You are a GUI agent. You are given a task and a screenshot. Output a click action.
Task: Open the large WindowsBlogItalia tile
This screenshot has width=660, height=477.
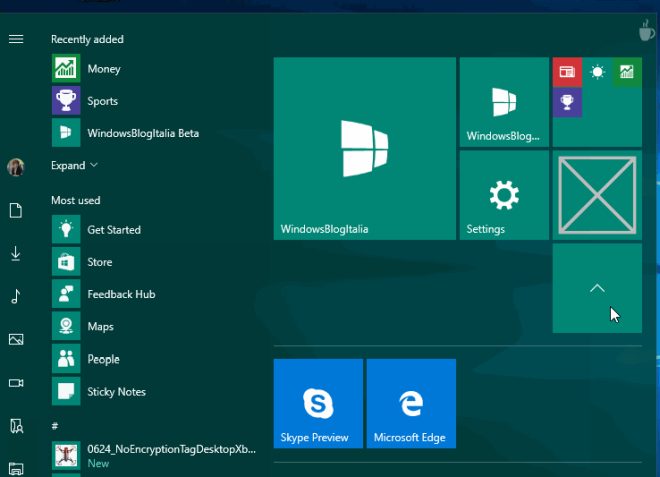[x=365, y=149]
